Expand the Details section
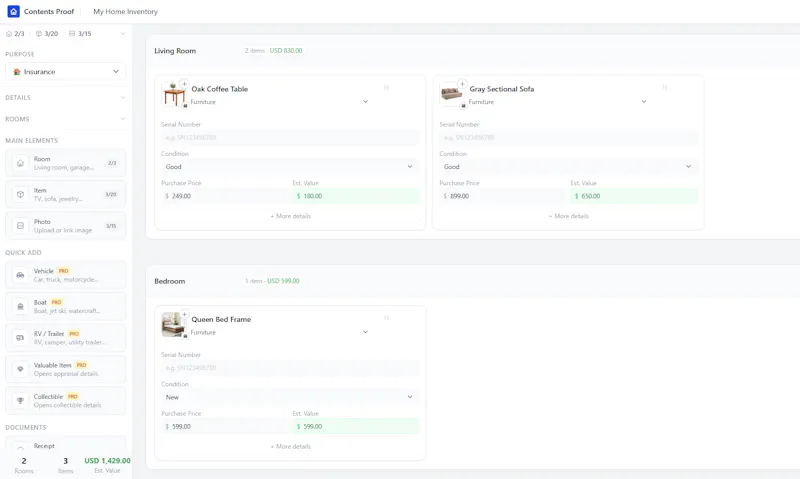This screenshot has width=800, height=479. (65, 97)
